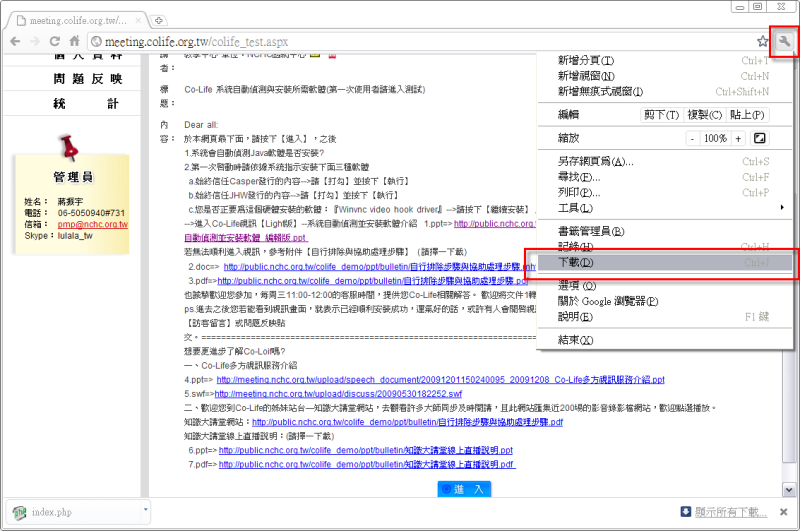Open the index.php download dropdown arrow
The width and height of the screenshot is (800, 531).
[145, 510]
